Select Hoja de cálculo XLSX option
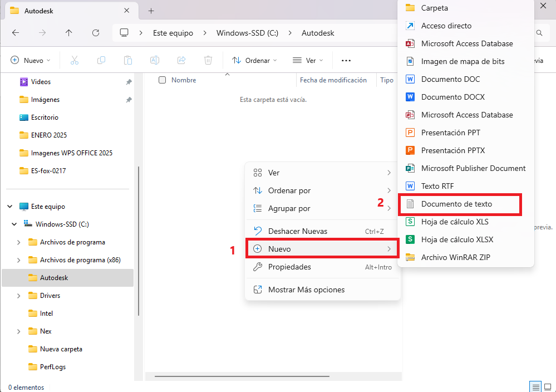This screenshot has width=556, height=392. tap(457, 239)
